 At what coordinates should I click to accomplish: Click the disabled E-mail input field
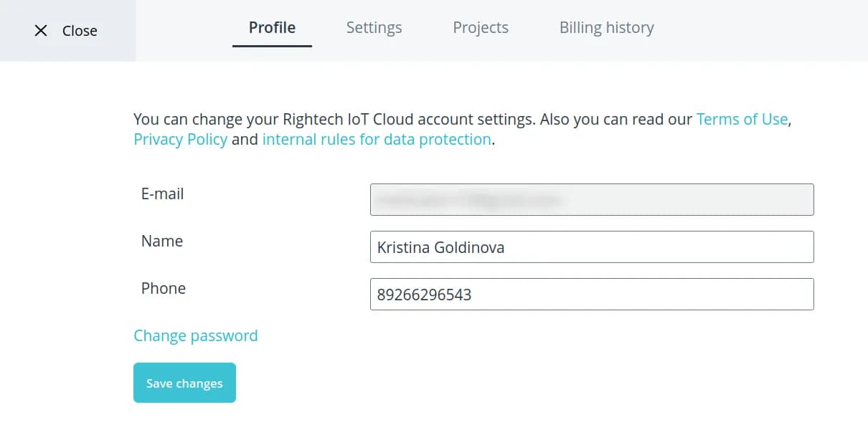[592, 200]
